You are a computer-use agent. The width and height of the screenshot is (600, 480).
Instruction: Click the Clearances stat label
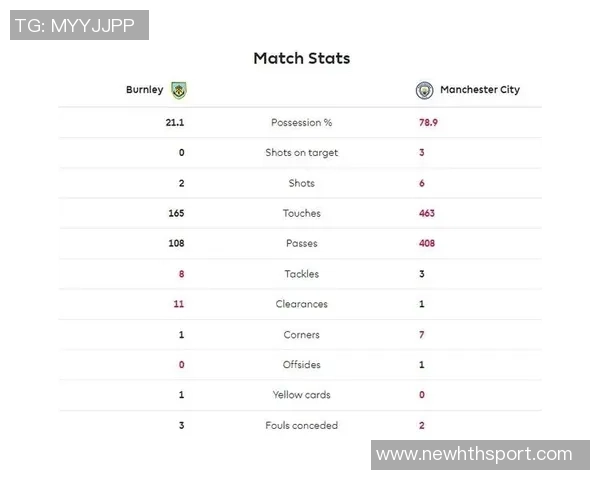click(x=301, y=304)
